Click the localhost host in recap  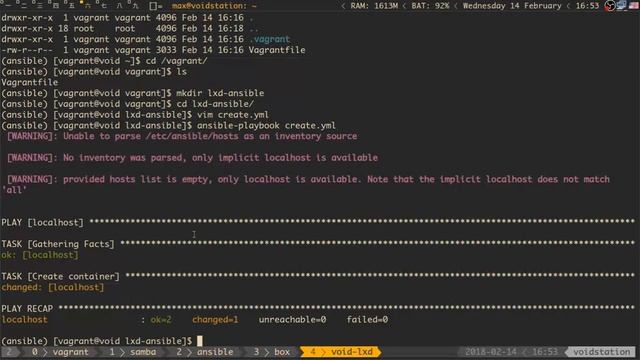24,320
